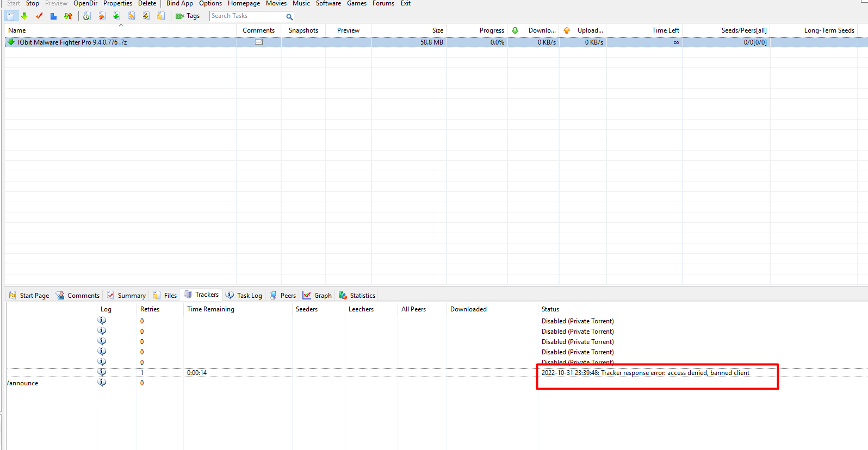Open the Movies menu item

pyautogui.click(x=276, y=3)
